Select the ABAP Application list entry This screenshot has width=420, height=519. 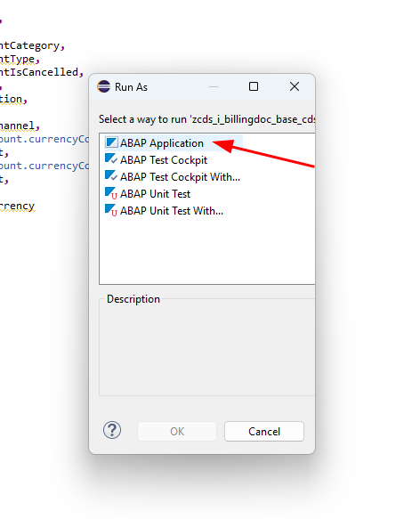coord(174,143)
